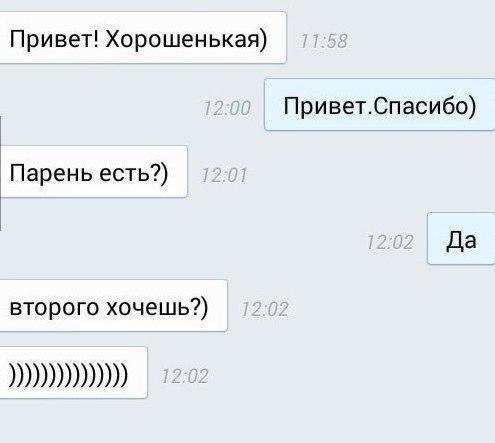Select the 'Привет! Хорошенькая)' message bubble
The image size is (495, 443).
point(143,37)
